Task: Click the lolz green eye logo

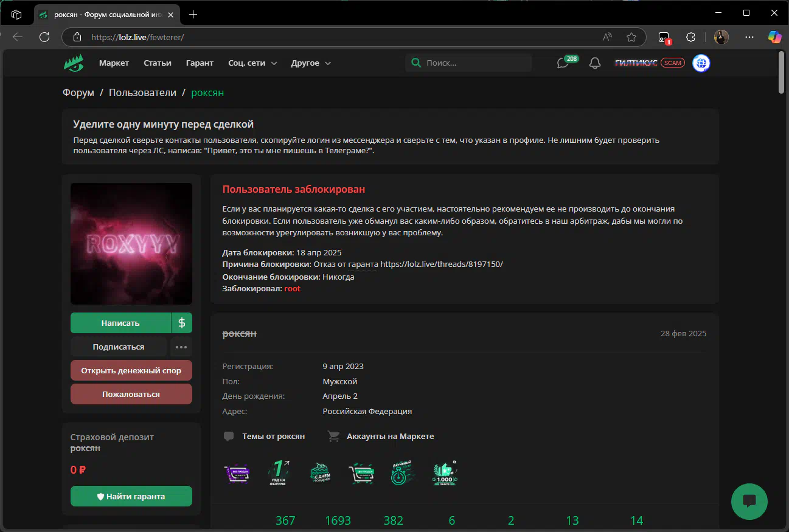Action: 74,63
